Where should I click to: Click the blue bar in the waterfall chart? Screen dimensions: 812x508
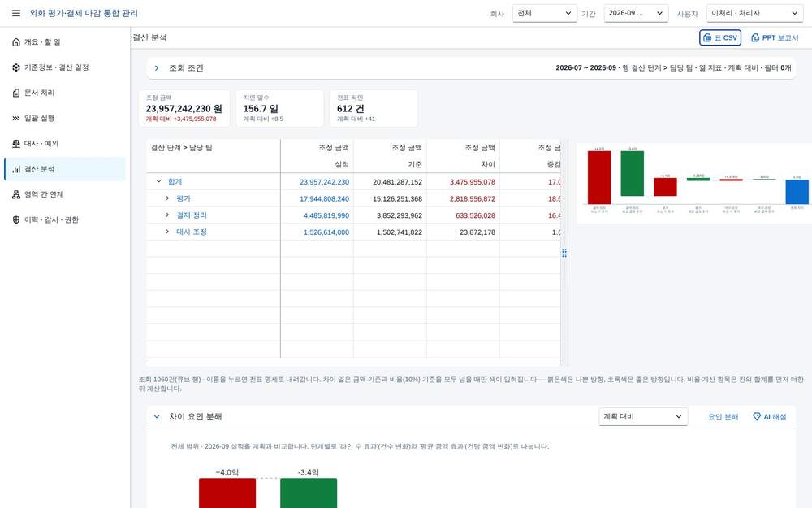pos(797,192)
